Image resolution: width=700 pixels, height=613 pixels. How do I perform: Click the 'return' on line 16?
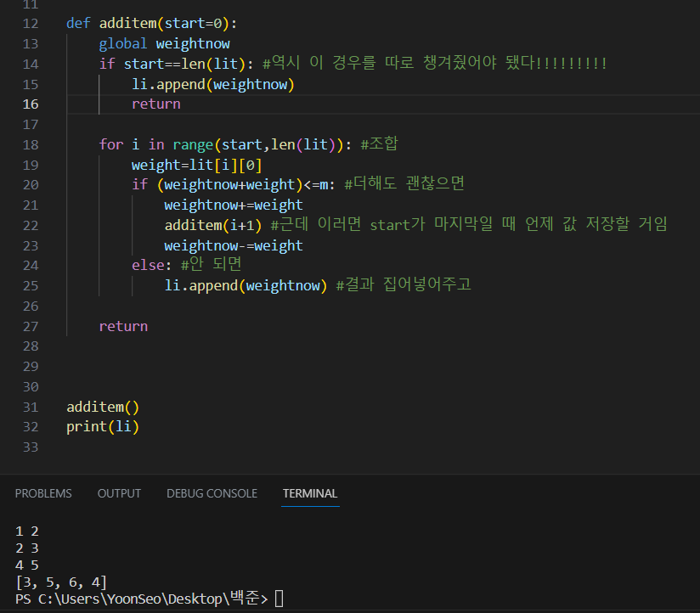(x=155, y=104)
